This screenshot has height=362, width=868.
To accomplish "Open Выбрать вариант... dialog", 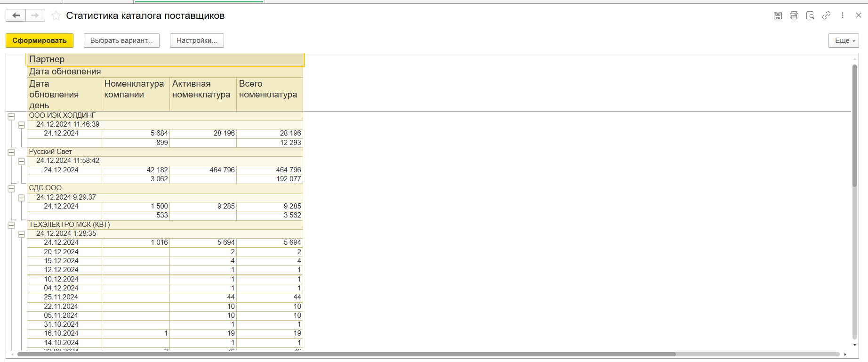I will click(121, 40).
